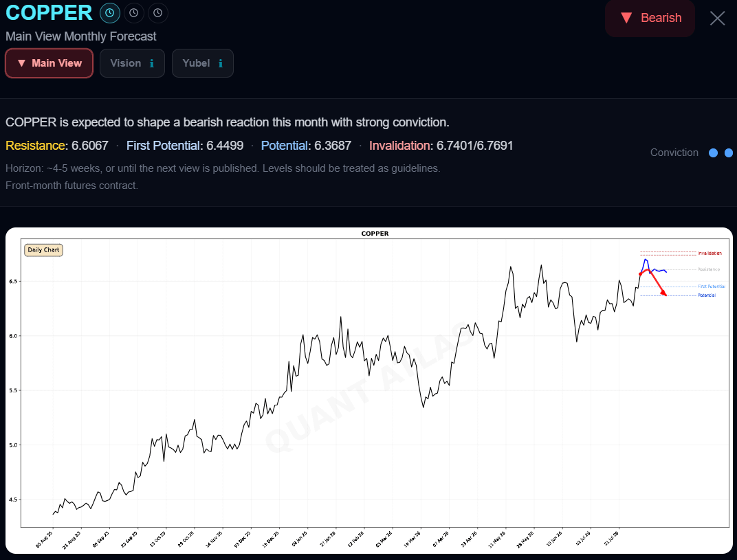Click the 6.5 y-axis tick label

13,282
